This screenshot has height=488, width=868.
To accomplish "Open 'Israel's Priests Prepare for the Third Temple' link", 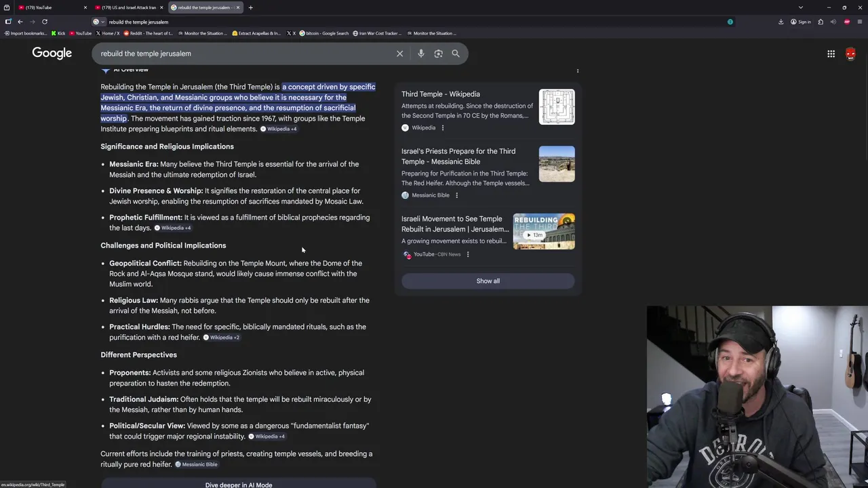I will tap(458, 157).
